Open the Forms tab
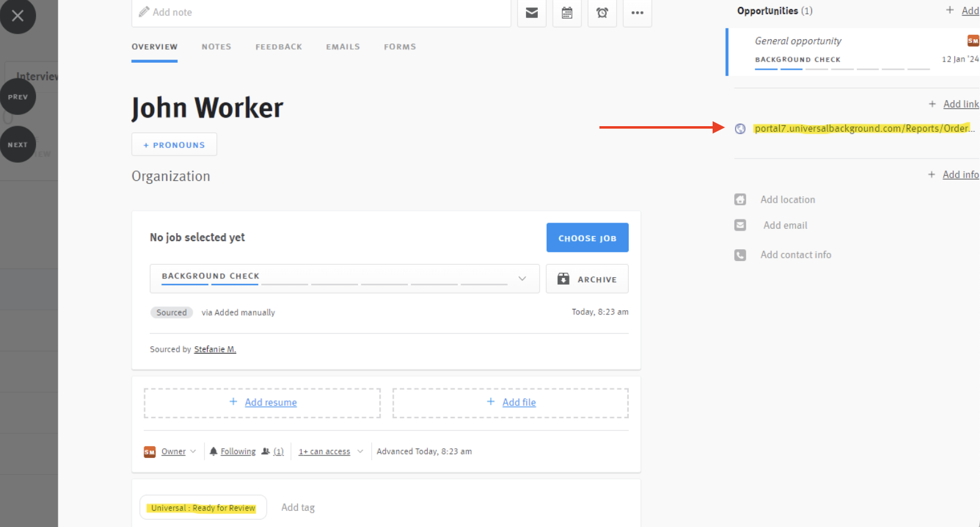 tap(400, 47)
